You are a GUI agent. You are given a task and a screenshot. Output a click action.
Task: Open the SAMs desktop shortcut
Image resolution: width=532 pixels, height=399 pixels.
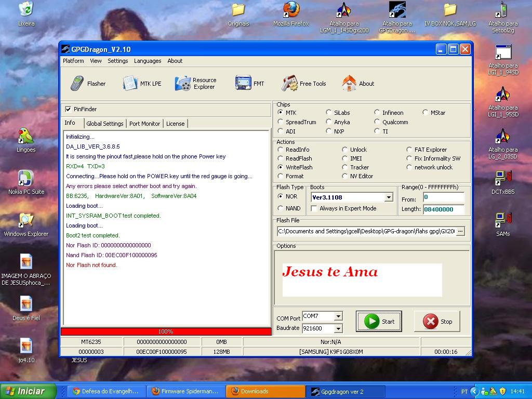[503, 224]
